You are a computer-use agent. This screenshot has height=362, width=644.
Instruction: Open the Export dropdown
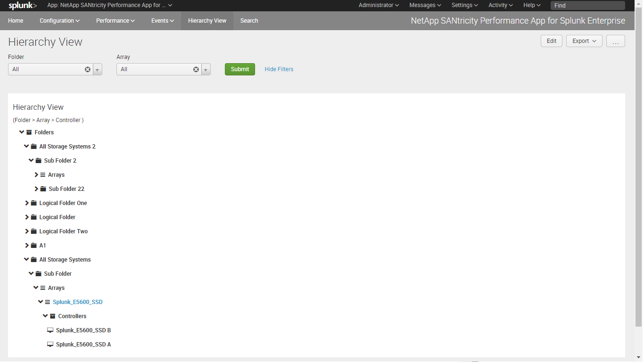point(584,41)
